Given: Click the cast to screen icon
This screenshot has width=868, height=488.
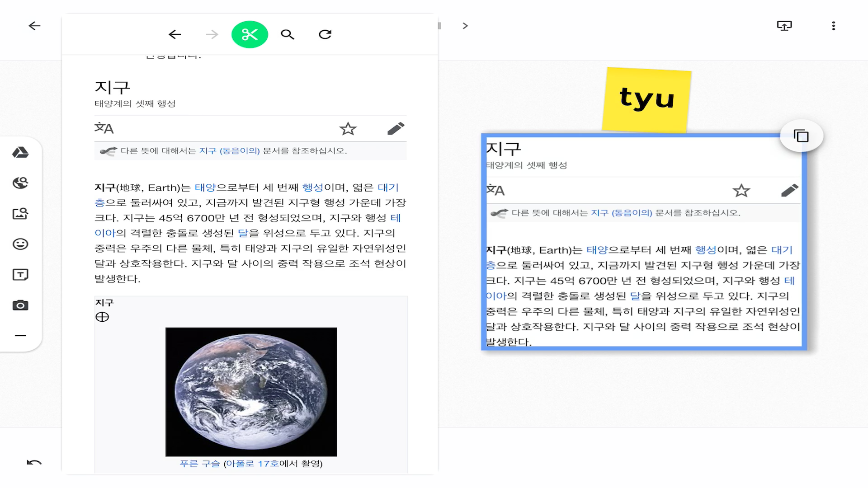Looking at the screenshot, I should [784, 26].
